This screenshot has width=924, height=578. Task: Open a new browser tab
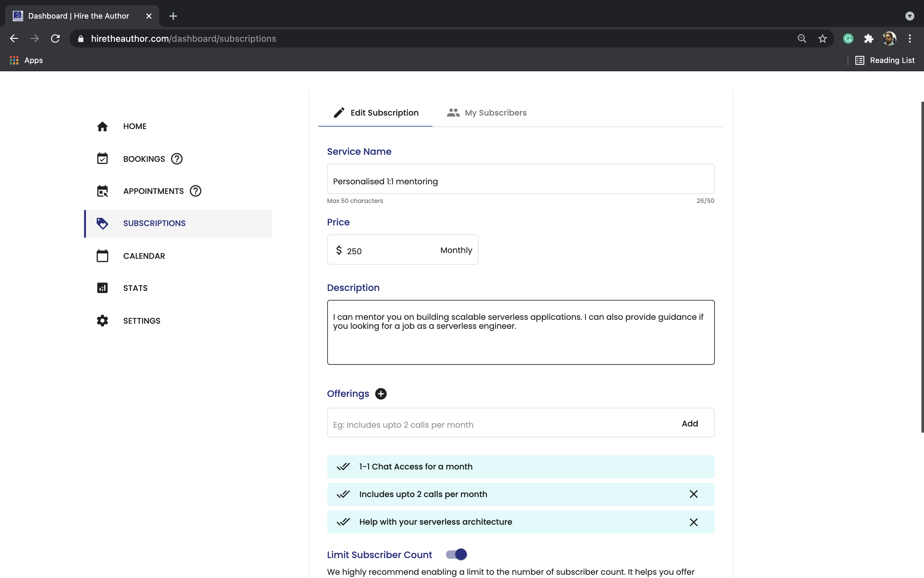[173, 16]
